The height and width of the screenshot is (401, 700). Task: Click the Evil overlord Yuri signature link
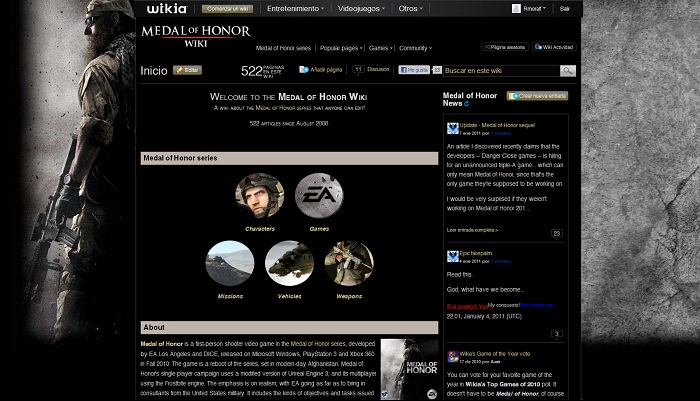[467, 307]
